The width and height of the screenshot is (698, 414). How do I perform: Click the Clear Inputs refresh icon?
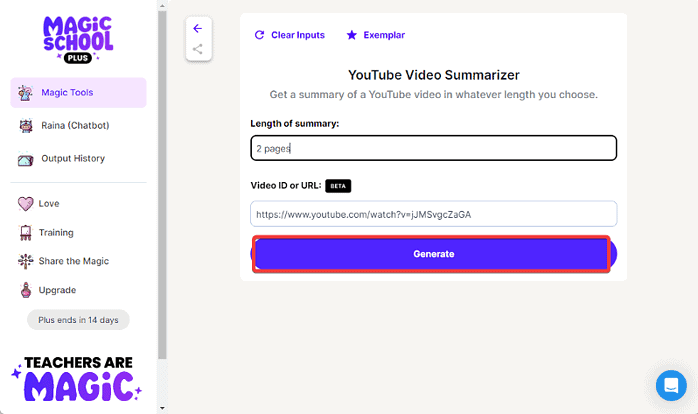point(260,35)
